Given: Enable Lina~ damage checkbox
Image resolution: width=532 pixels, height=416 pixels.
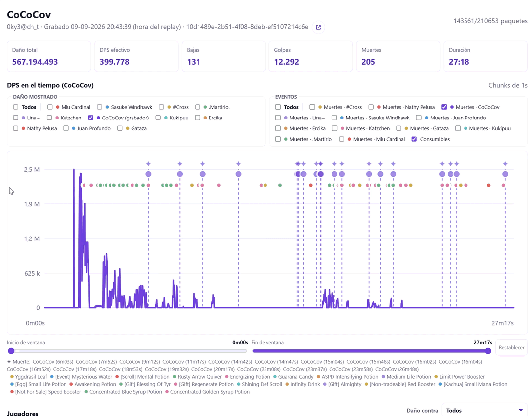Looking at the screenshot, I should click(15, 118).
